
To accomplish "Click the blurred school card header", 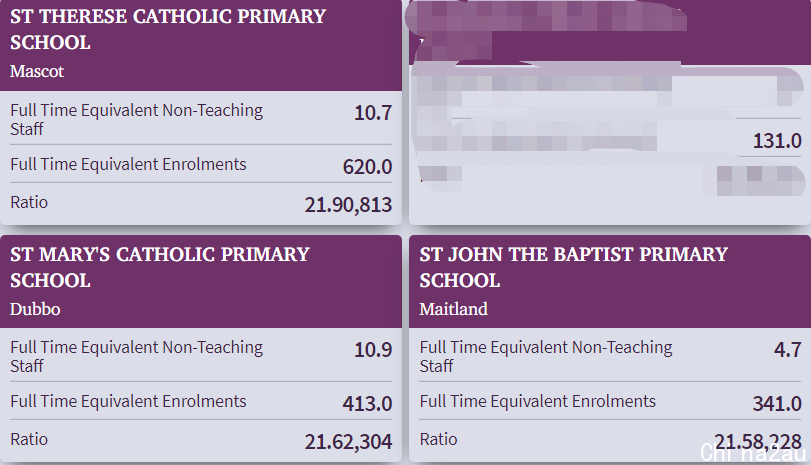I will coord(610,32).
